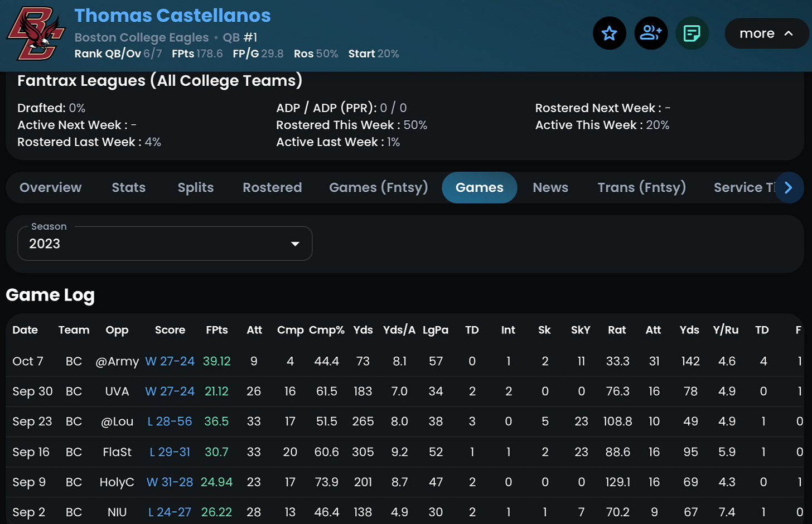Click the Rat column header
The image size is (812, 524).
click(x=617, y=330)
